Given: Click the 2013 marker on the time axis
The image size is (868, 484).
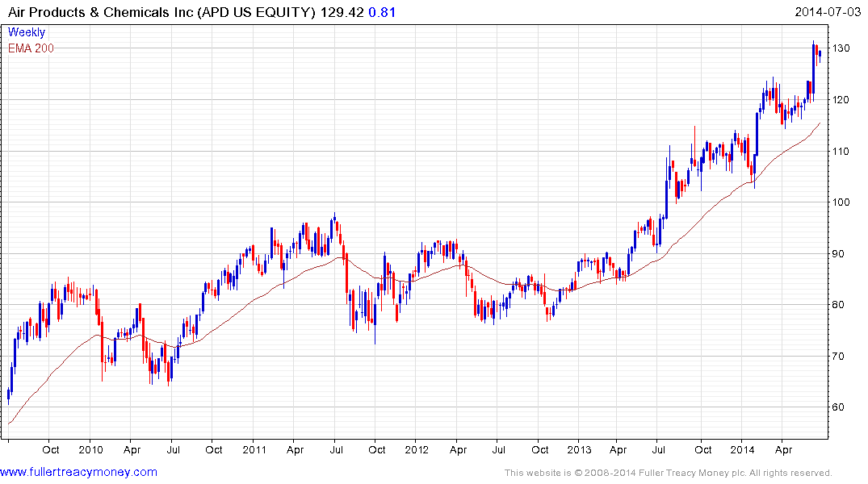Looking at the screenshot, I should point(579,449).
